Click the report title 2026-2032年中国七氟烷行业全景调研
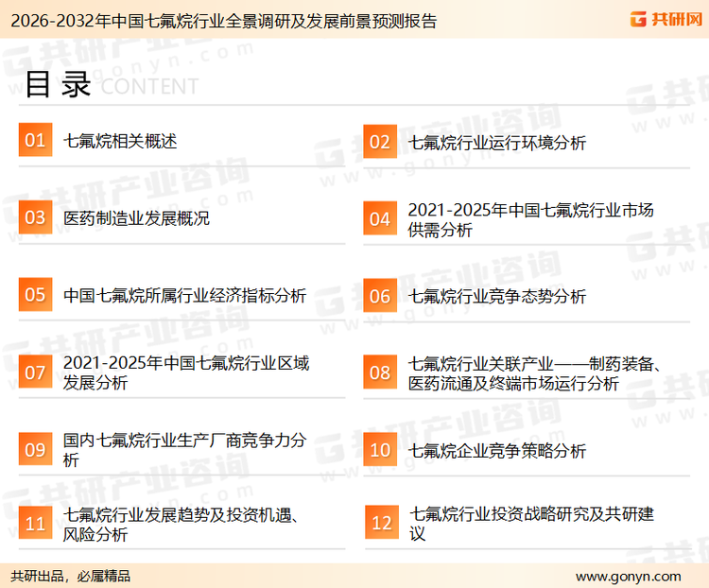This screenshot has height=588, width=709. [224, 21]
